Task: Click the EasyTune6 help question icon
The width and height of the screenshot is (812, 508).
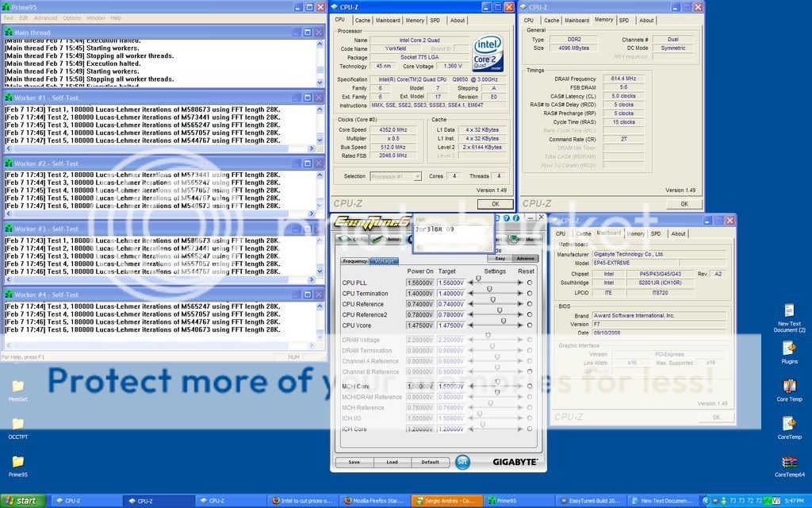Action: click(507, 218)
